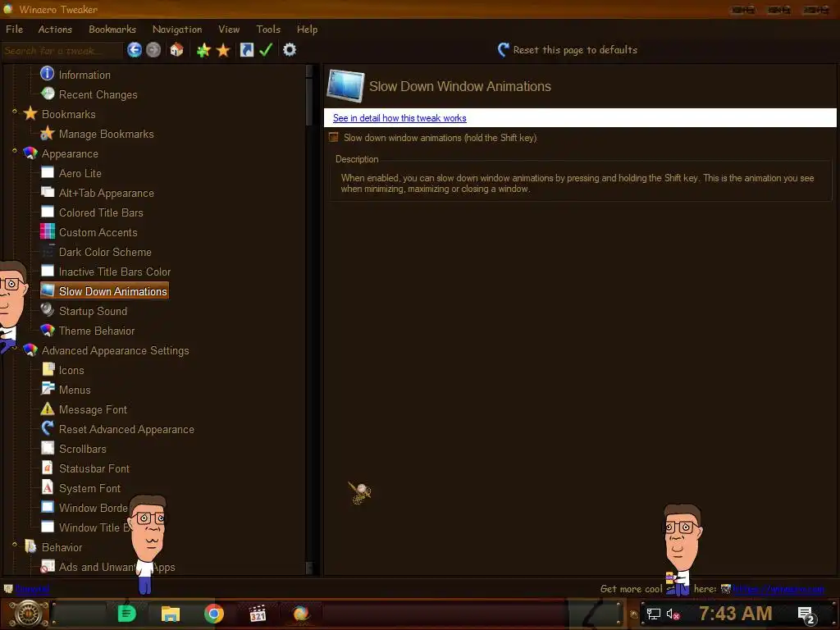The image size is (840, 630).
Task: Open the media player clapperboard taskbar icon
Action: click(x=258, y=614)
